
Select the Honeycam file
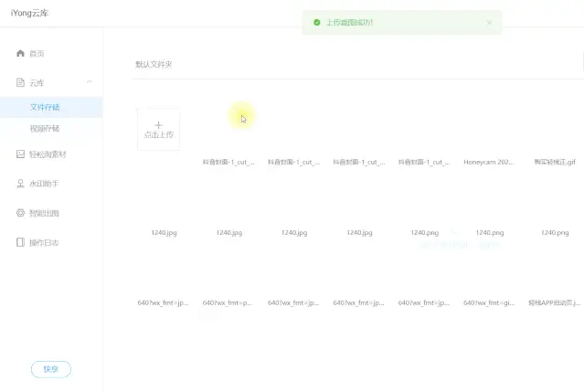489,162
